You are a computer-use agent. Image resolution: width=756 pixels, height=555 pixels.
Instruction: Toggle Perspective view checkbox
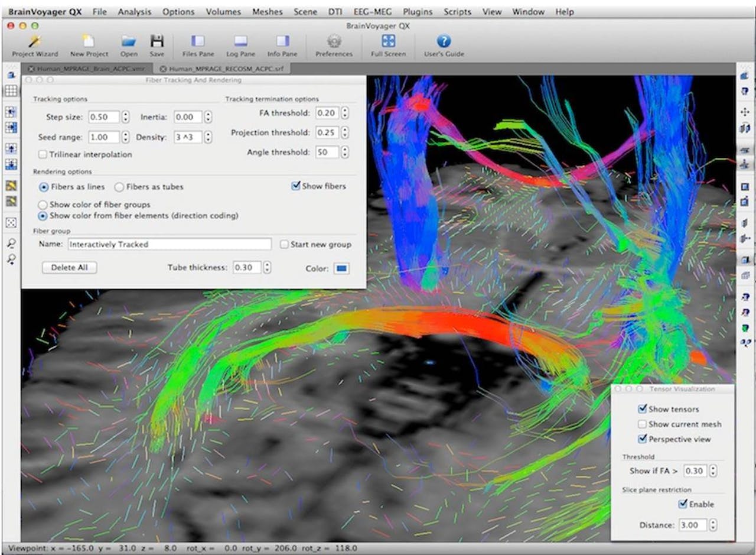click(x=643, y=439)
